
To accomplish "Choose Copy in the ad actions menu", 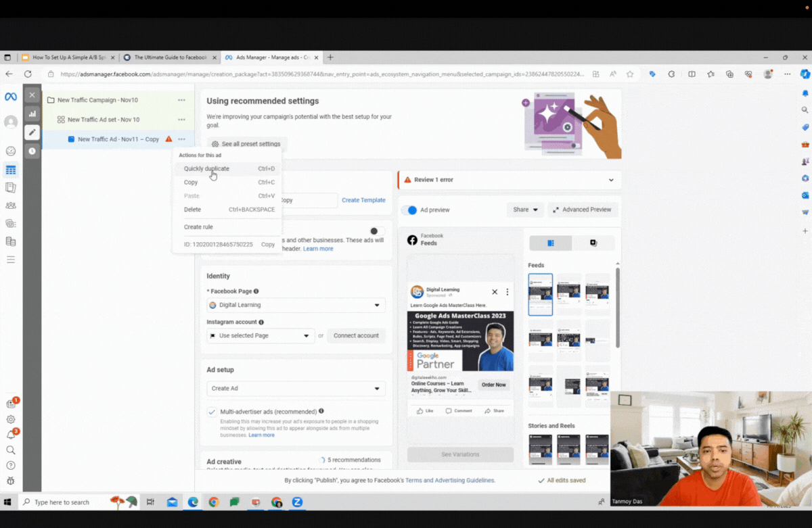I will point(227,183).
